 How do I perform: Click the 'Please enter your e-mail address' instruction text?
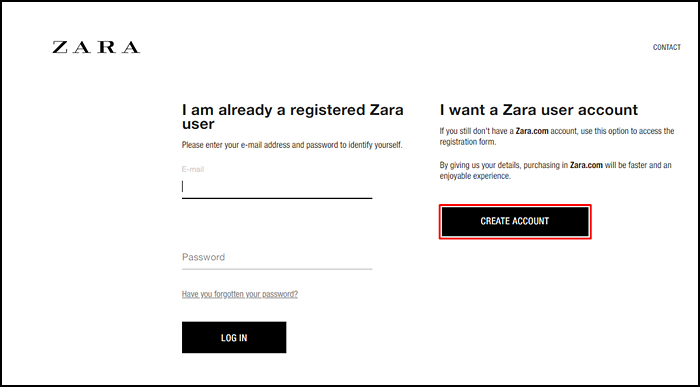(x=292, y=146)
